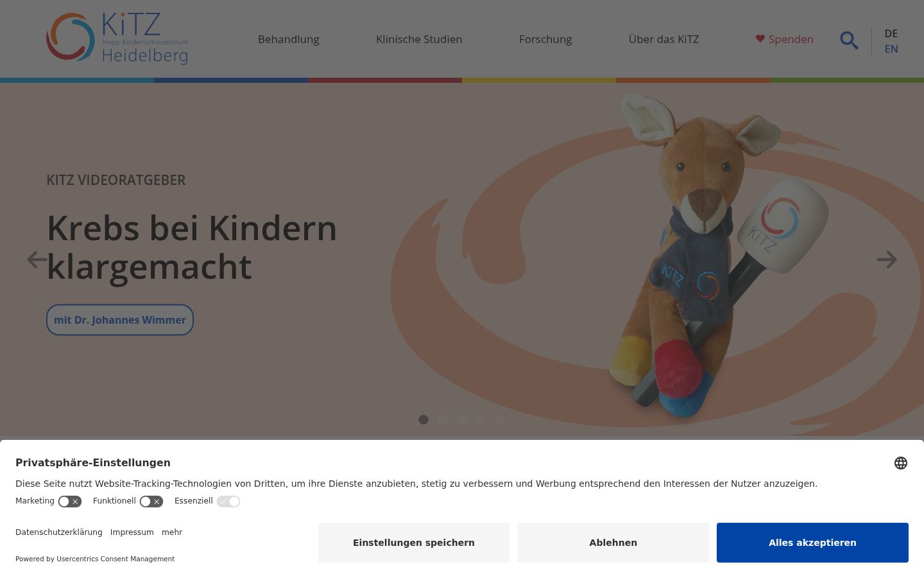
Task: Toggle the Marketing consent switch
Action: point(70,502)
